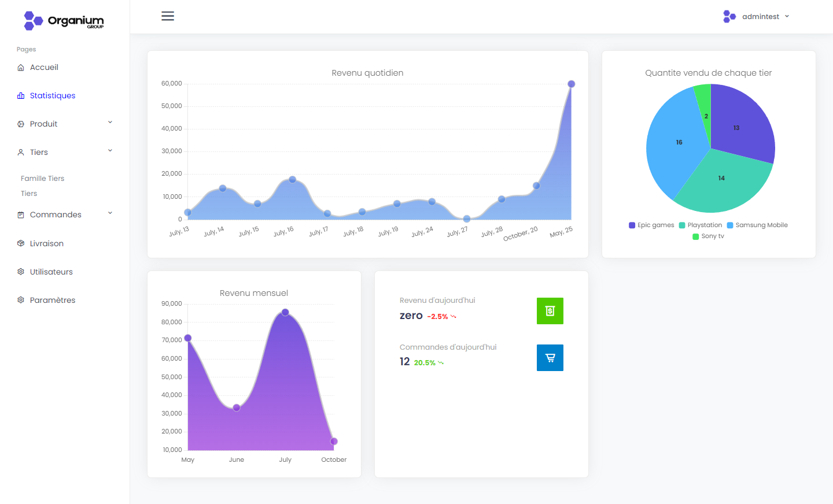Open the Statistiques page
The image size is (833, 504).
click(52, 96)
